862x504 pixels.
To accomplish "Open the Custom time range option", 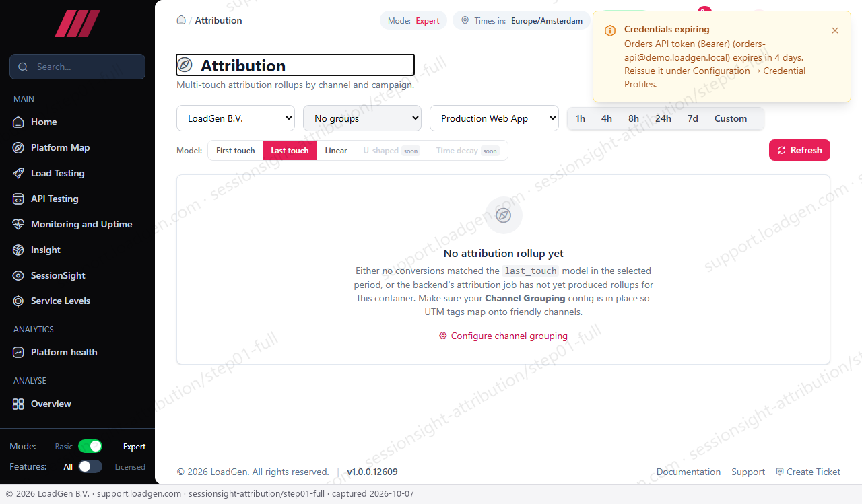I will pyautogui.click(x=731, y=118).
